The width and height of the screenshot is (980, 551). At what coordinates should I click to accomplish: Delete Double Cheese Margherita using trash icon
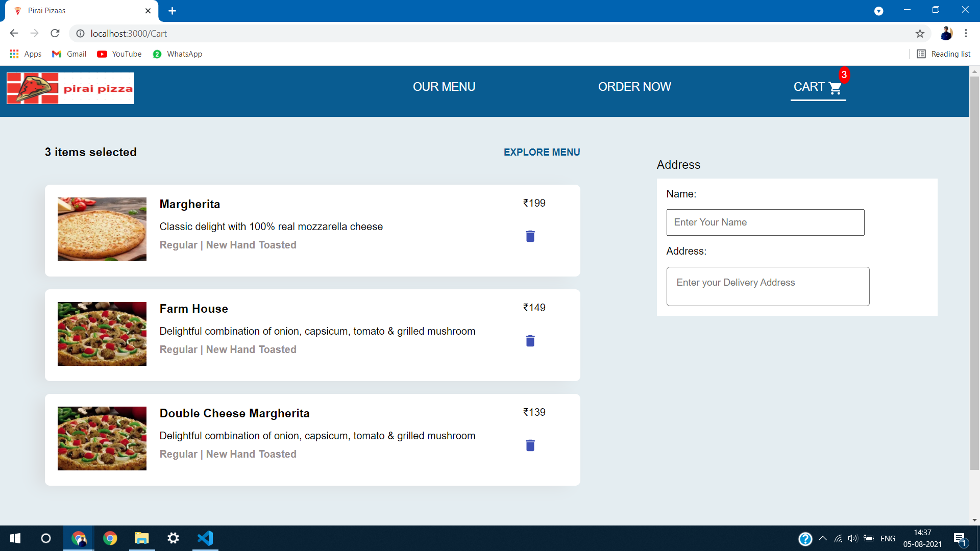[530, 445]
